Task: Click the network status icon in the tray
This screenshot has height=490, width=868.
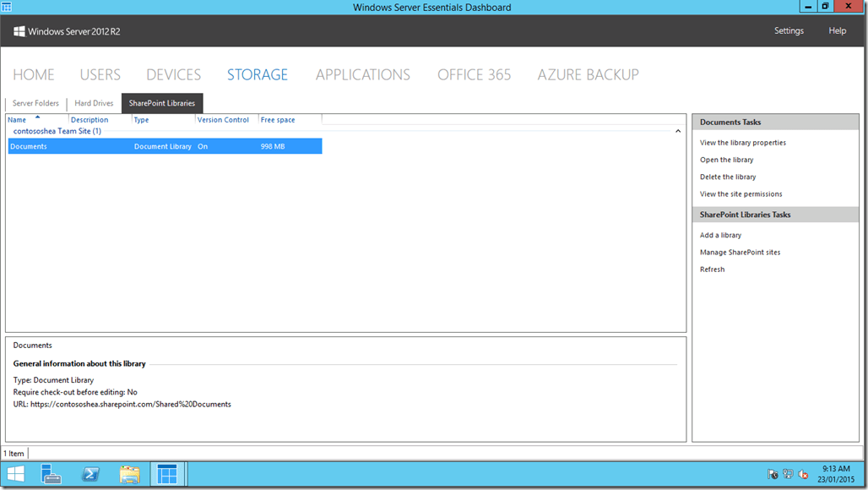Action: (x=788, y=474)
